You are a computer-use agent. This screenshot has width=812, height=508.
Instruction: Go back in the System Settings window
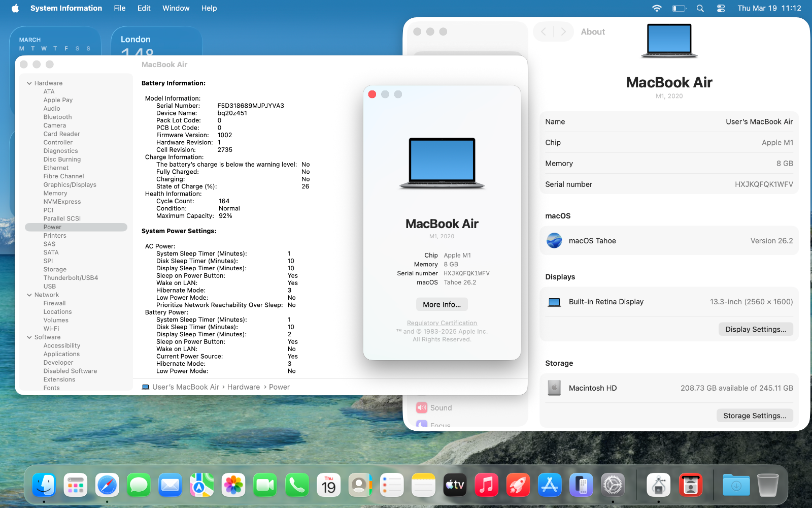(x=544, y=31)
